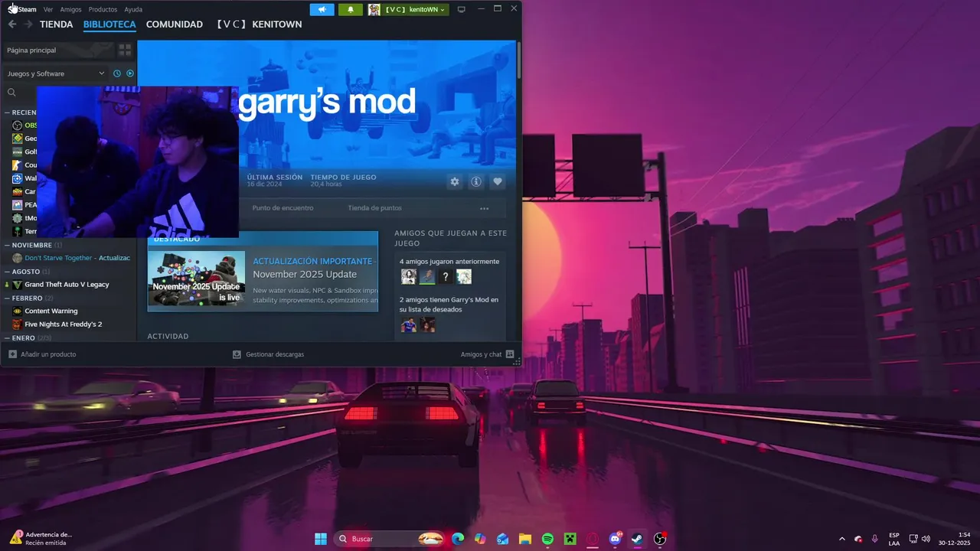Open the ESP LAA language indicator
980x551 pixels.
[x=894, y=539]
